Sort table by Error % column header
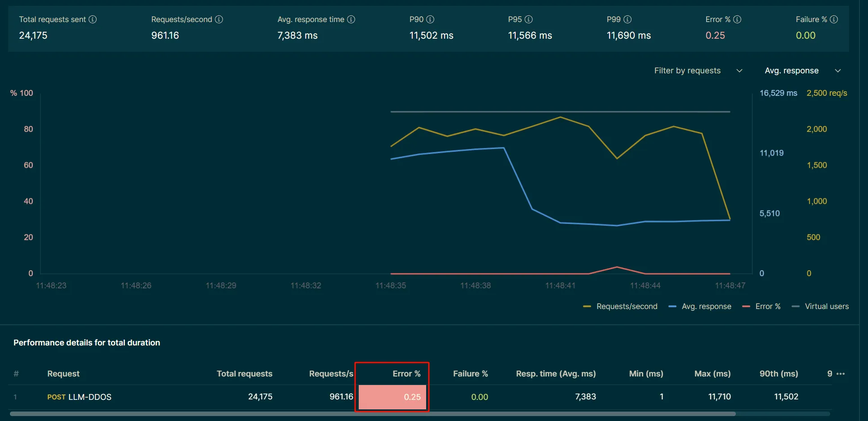The width and height of the screenshot is (868, 421). tap(406, 374)
